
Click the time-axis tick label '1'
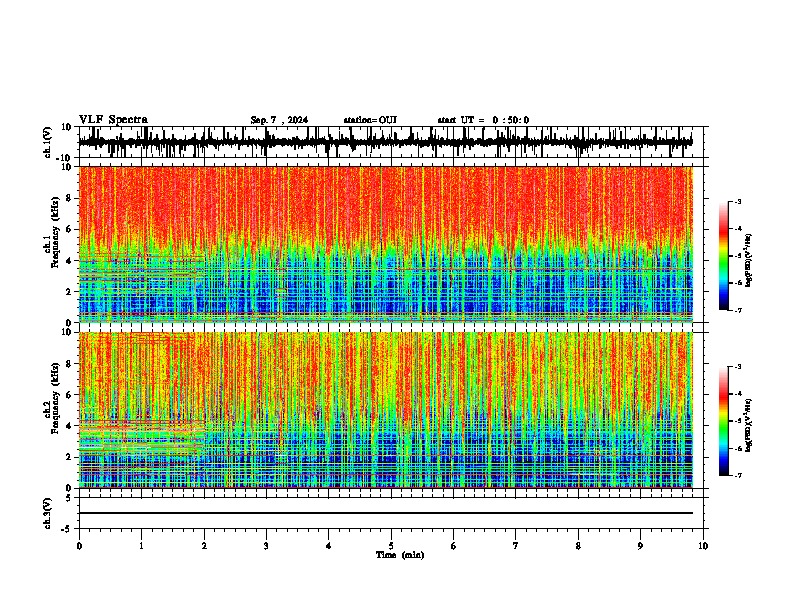(141, 546)
